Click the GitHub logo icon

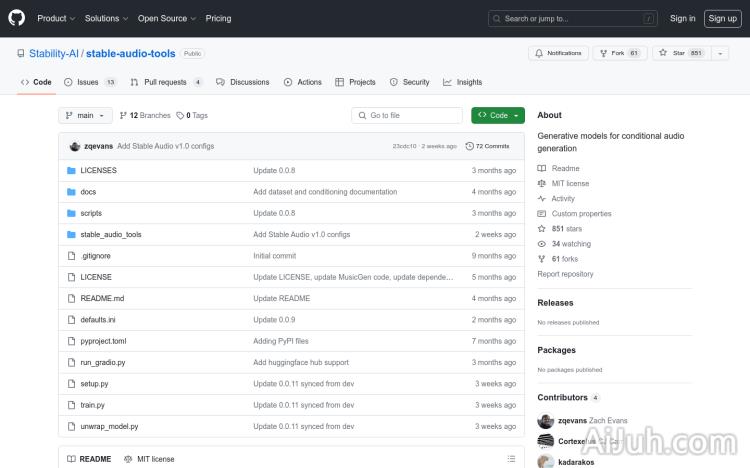point(16,18)
